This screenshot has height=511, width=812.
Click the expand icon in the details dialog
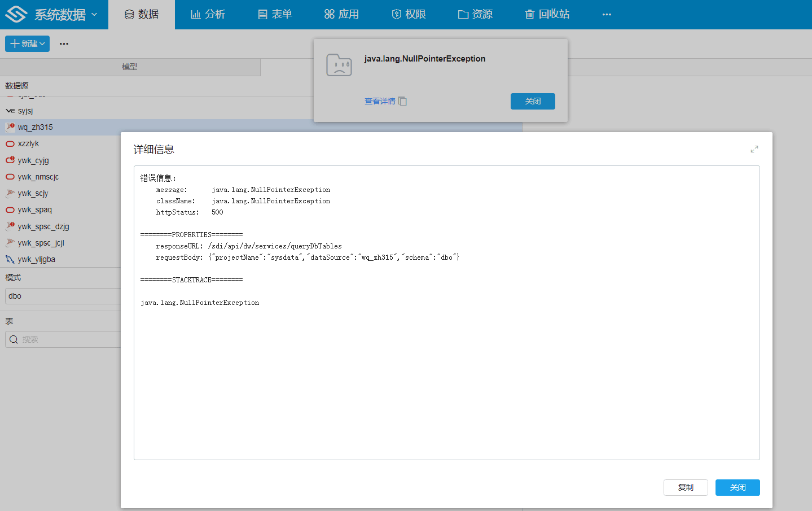tap(754, 149)
